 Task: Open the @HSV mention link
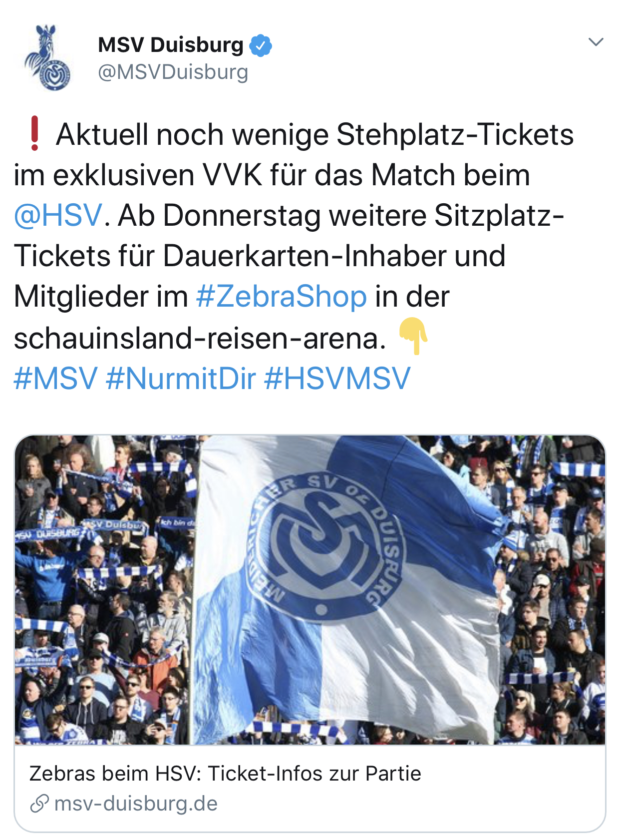58,215
